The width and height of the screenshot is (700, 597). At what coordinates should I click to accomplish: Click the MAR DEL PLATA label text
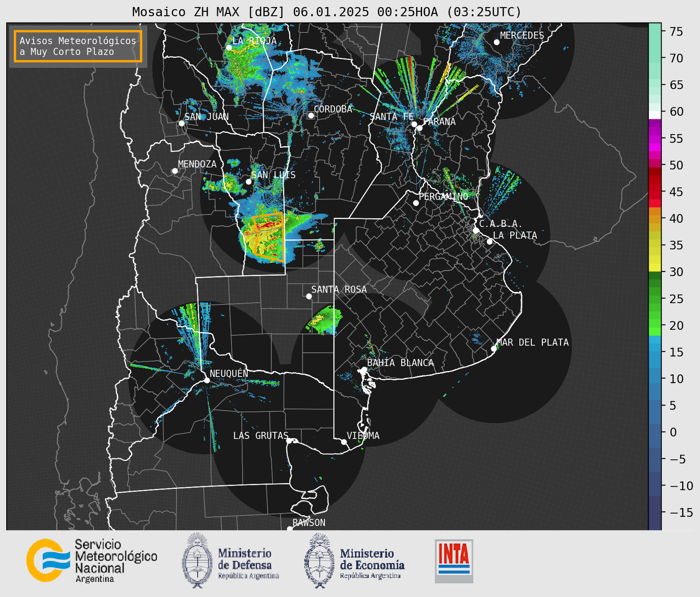click(x=533, y=343)
